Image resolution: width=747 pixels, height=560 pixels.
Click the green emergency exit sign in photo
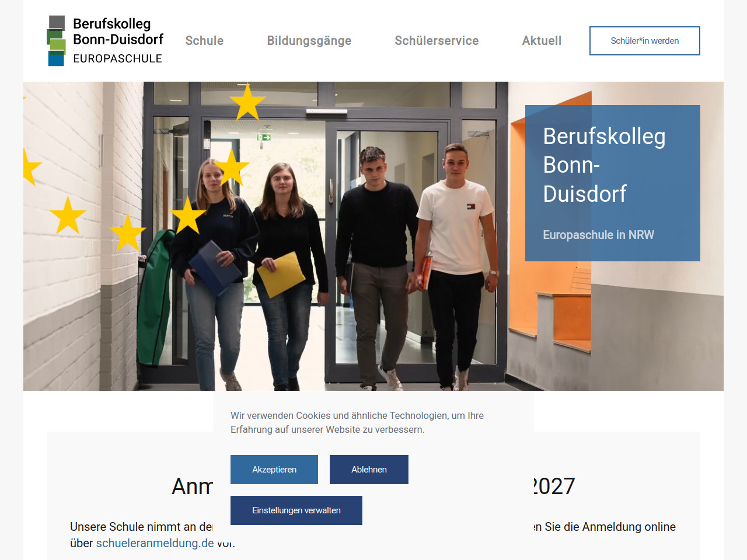point(264,138)
